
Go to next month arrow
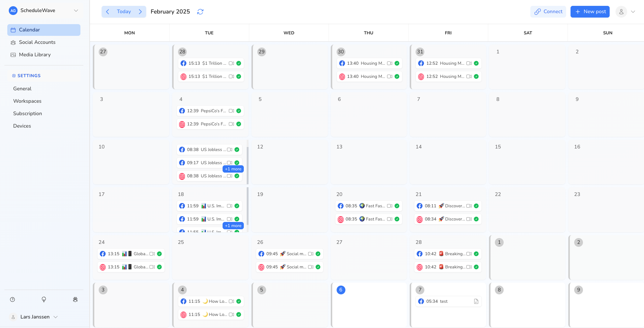click(140, 12)
